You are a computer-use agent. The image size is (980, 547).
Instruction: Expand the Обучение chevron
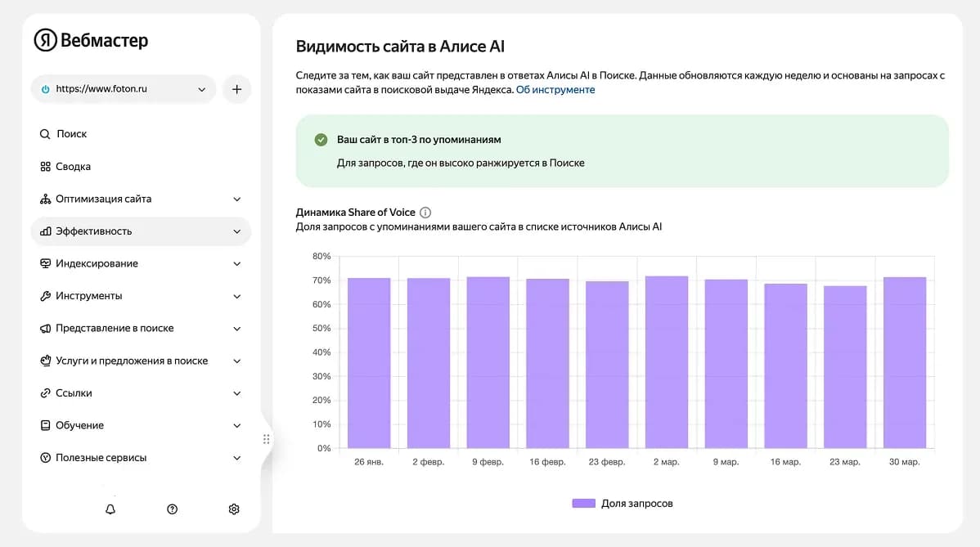tap(237, 425)
